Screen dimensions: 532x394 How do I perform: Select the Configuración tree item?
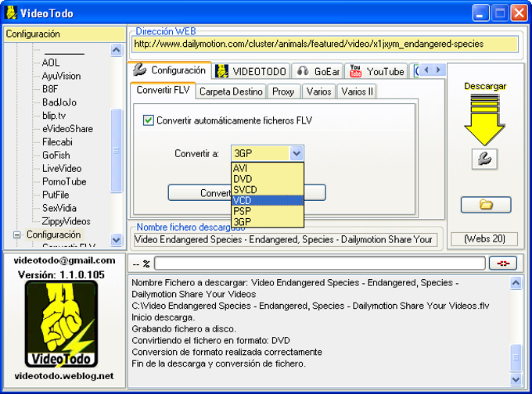click(54, 235)
